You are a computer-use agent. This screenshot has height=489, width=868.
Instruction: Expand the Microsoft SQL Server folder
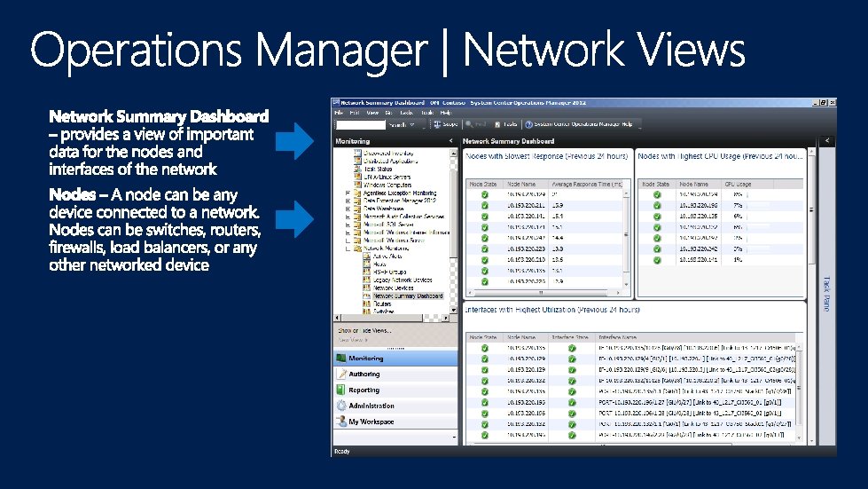(348, 225)
